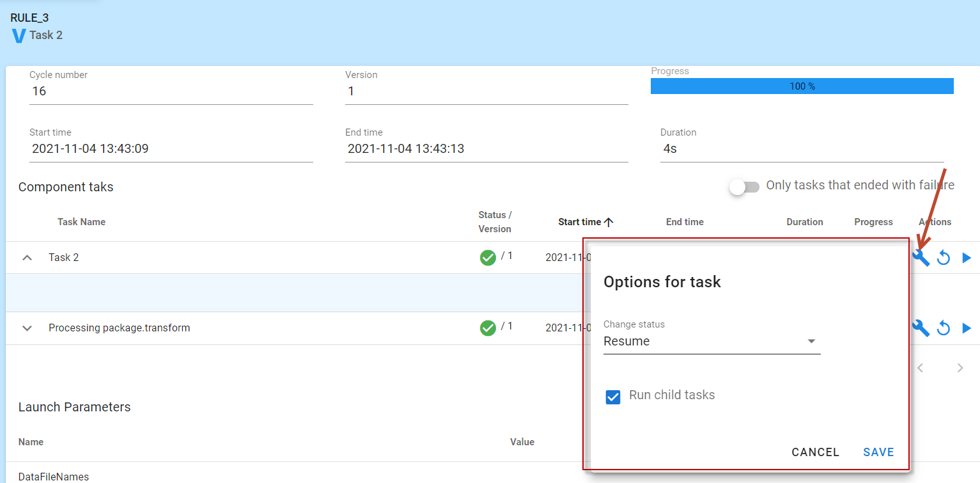Open the Change status dropdown
The height and width of the screenshot is (483, 980).
pos(712,342)
